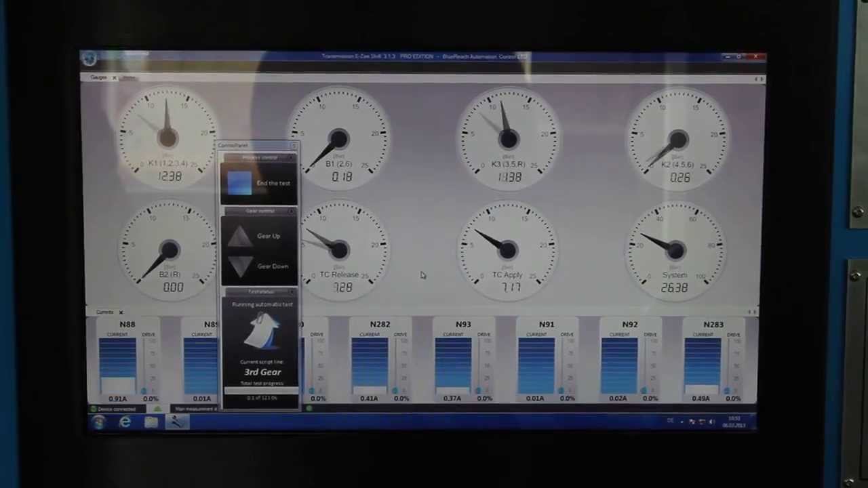This screenshot has height=488, width=868.
Task: Open File Explorer from the taskbar
Action: pos(151,423)
